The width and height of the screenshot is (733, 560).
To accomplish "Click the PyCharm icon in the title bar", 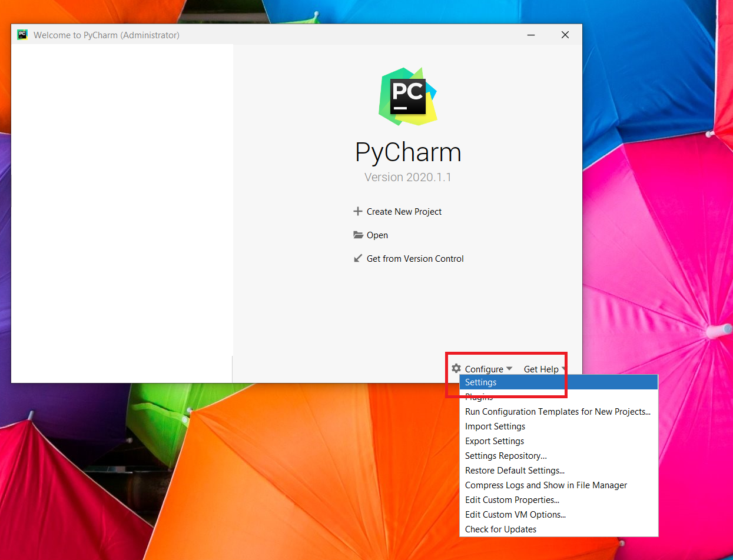I will click(x=22, y=35).
